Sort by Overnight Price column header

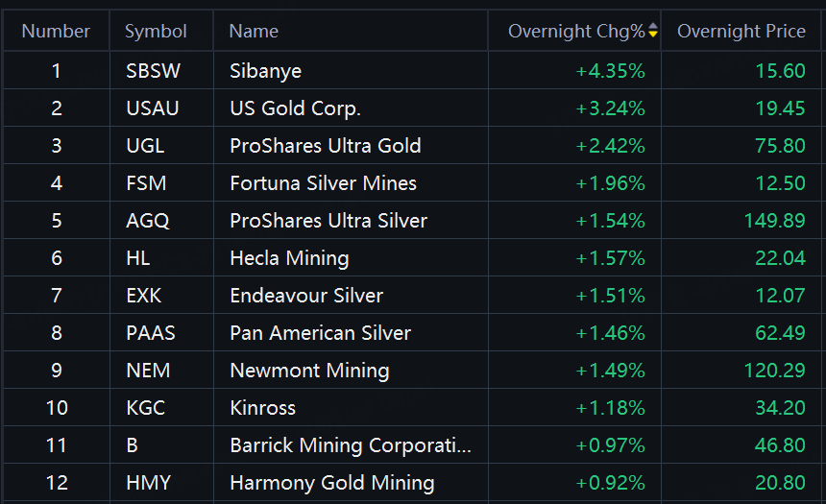coord(741,31)
